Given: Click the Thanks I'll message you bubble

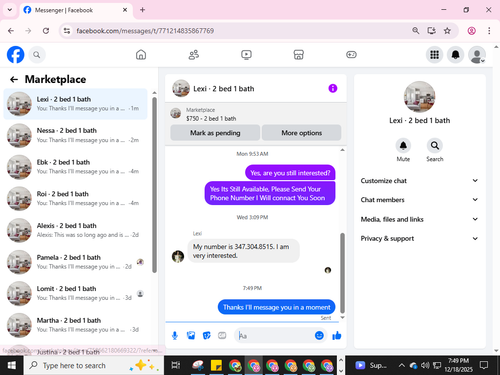Looking at the screenshot, I should [x=276, y=307].
